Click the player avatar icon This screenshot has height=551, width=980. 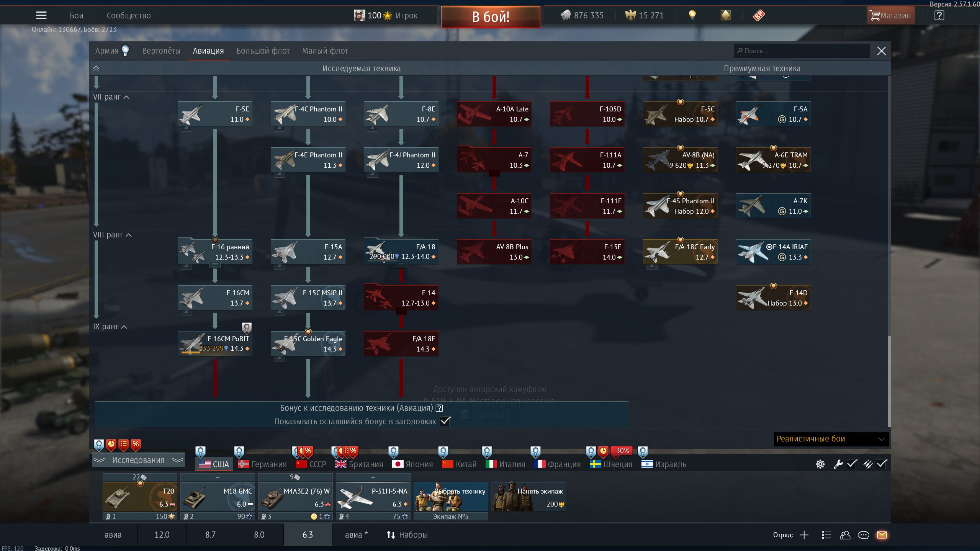359,15
